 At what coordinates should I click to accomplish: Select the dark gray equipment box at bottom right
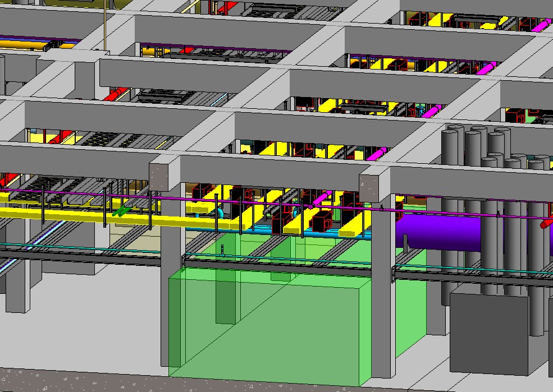[488, 332]
